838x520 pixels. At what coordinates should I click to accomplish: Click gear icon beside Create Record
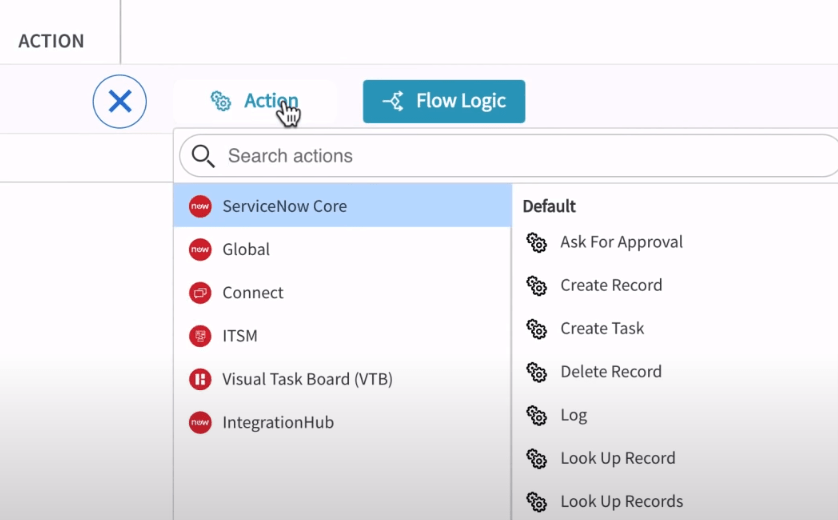(x=537, y=286)
